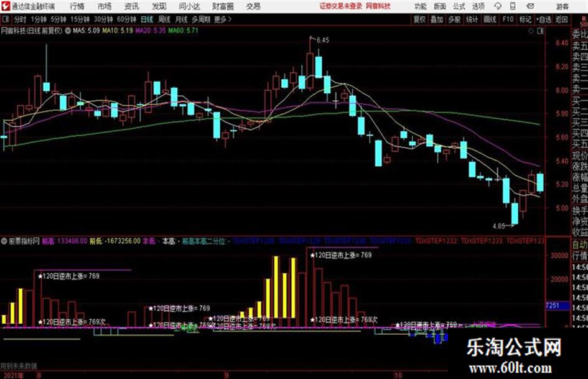The image size is (588, 379).
Task: Click the 网宿科技(日线 前复权) chart title
Action: tap(32, 30)
